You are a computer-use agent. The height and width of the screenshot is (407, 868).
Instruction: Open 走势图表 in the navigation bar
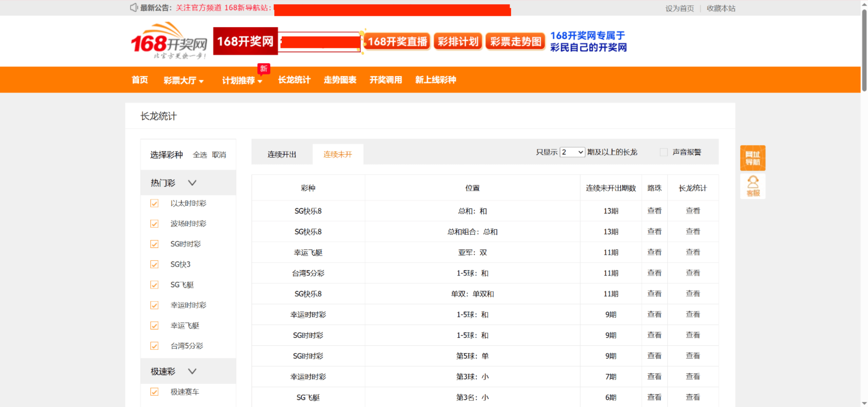(340, 80)
